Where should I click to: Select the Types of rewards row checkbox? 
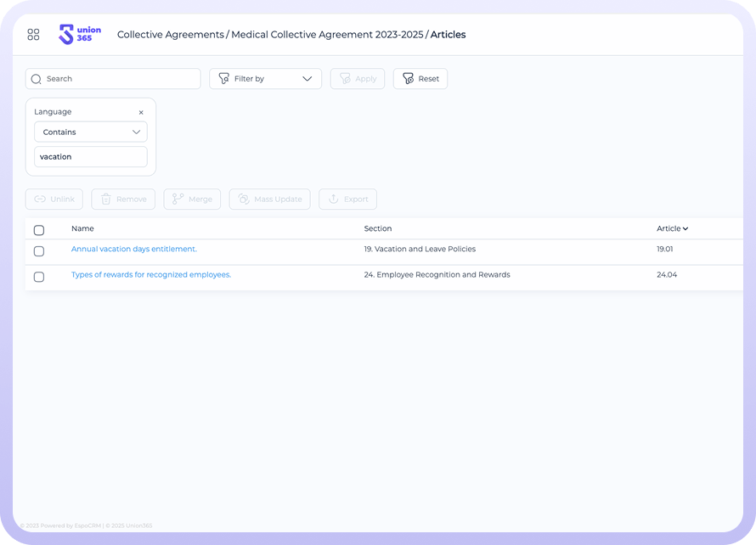[x=39, y=277]
